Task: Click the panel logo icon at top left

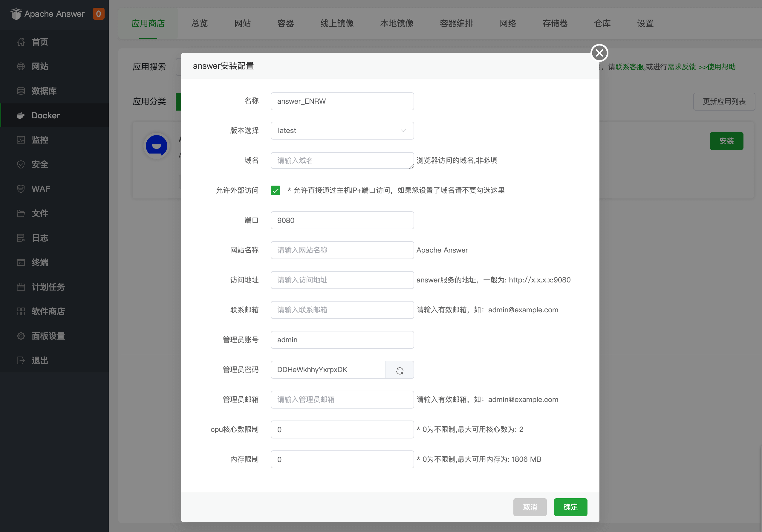Action: (16, 14)
